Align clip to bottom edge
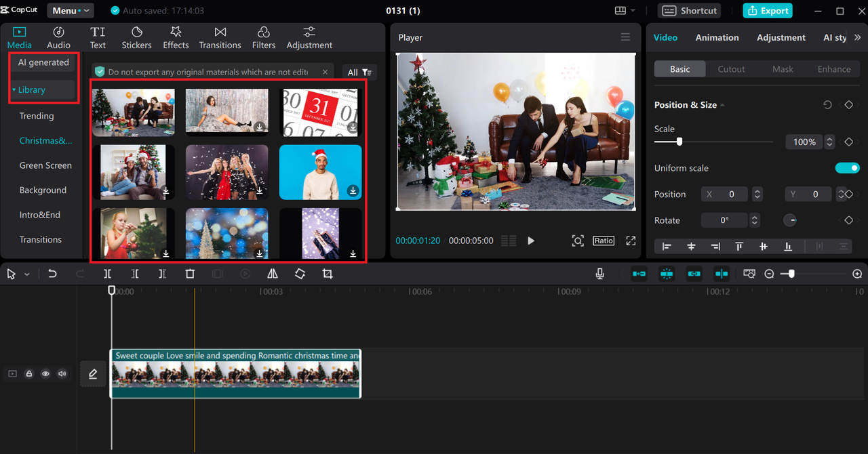Image resolution: width=868 pixels, height=454 pixels. tap(788, 247)
